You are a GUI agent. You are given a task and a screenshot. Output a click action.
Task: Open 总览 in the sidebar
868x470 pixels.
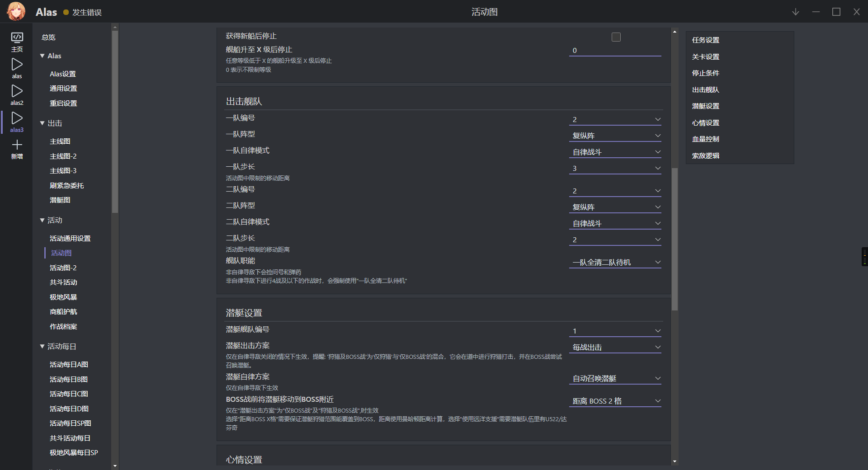pos(48,37)
